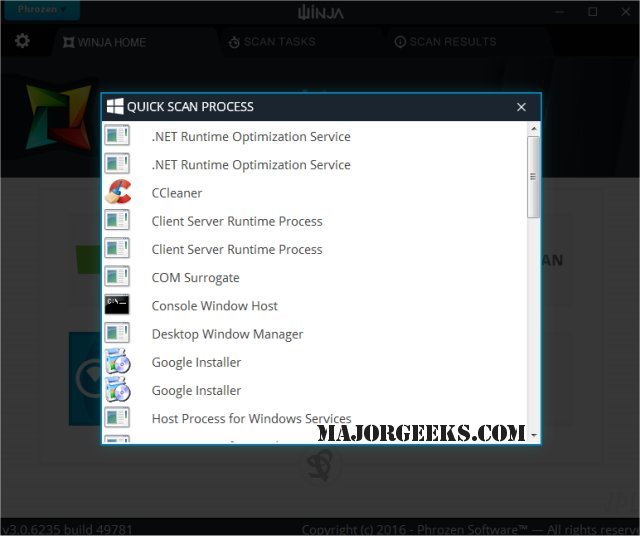Click the second Google Installer disc icon
The height and width of the screenshot is (536, 640).
point(118,389)
